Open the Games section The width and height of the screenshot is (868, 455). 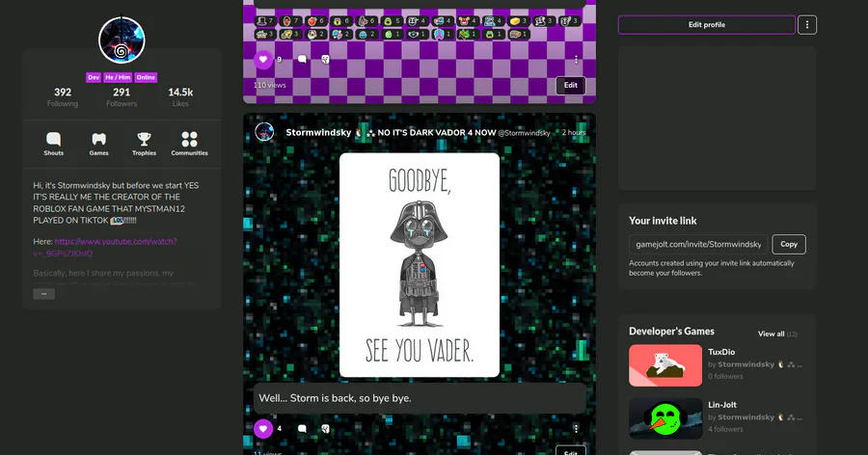pos(98,144)
